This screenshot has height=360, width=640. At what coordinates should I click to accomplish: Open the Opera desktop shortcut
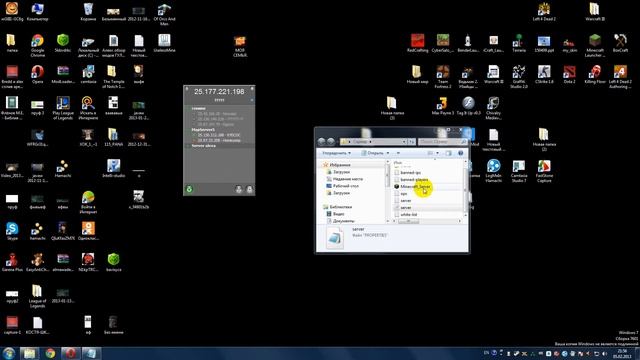[x=38, y=75]
